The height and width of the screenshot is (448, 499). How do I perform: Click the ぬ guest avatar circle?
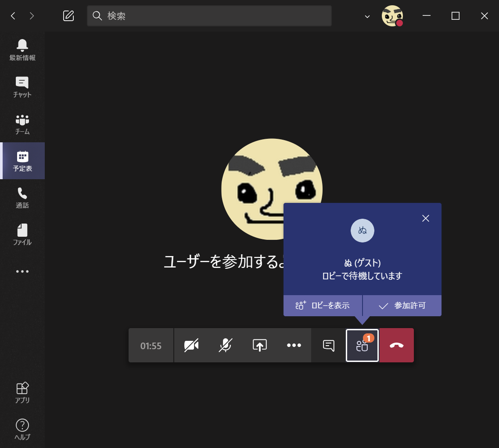coord(363,231)
